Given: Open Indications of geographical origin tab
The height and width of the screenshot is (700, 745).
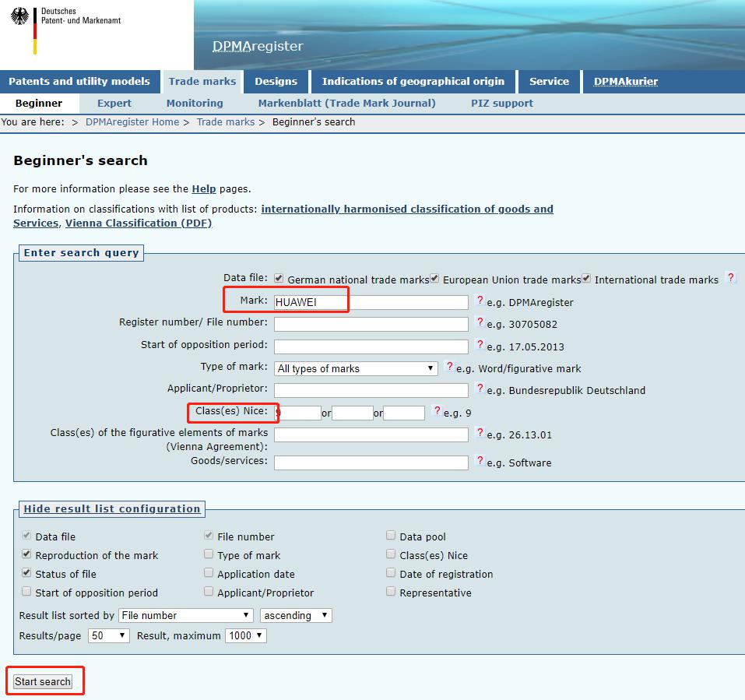Looking at the screenshot, I should click(413, 82).
